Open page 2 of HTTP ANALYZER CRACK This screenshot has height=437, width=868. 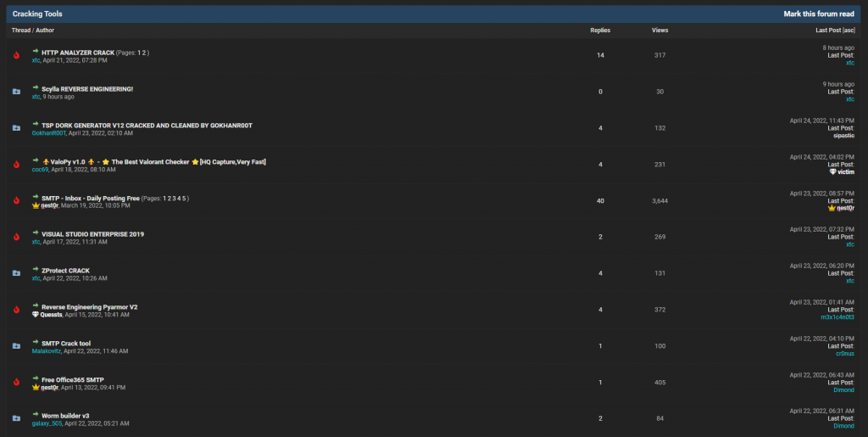(145, 53)
